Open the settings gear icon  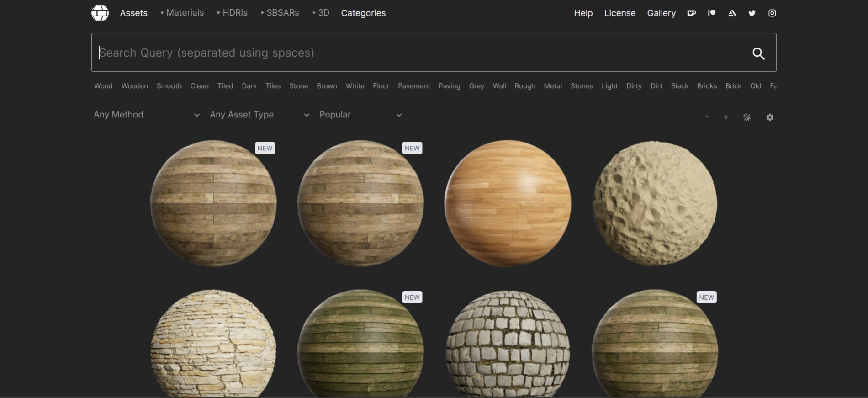coord(770,117)
